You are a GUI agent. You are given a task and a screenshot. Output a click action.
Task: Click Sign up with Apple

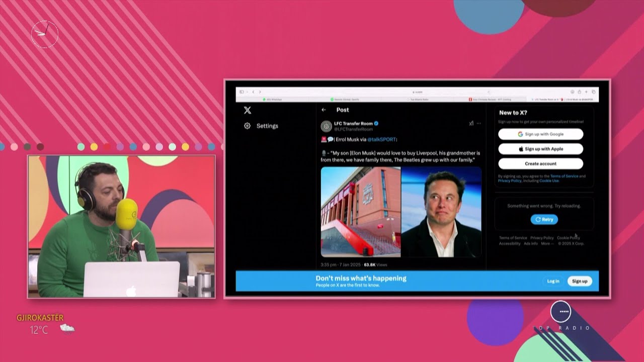click(x=541, y=149)
